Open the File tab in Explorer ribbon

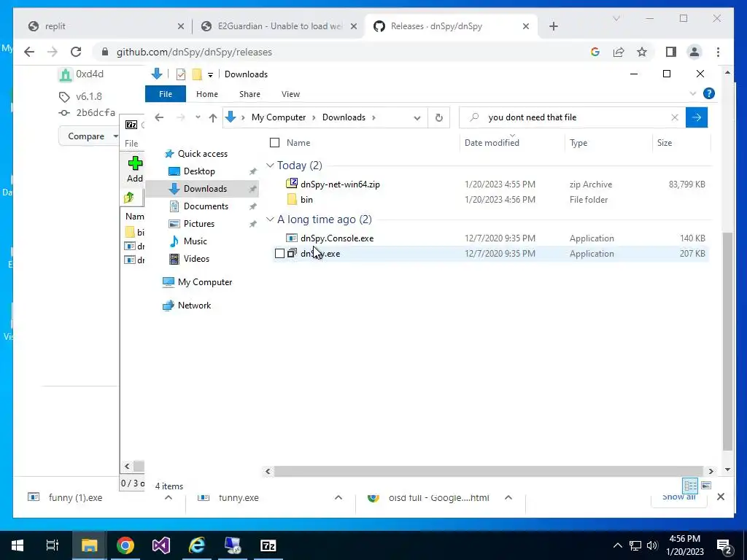click(x=166, y=94)
